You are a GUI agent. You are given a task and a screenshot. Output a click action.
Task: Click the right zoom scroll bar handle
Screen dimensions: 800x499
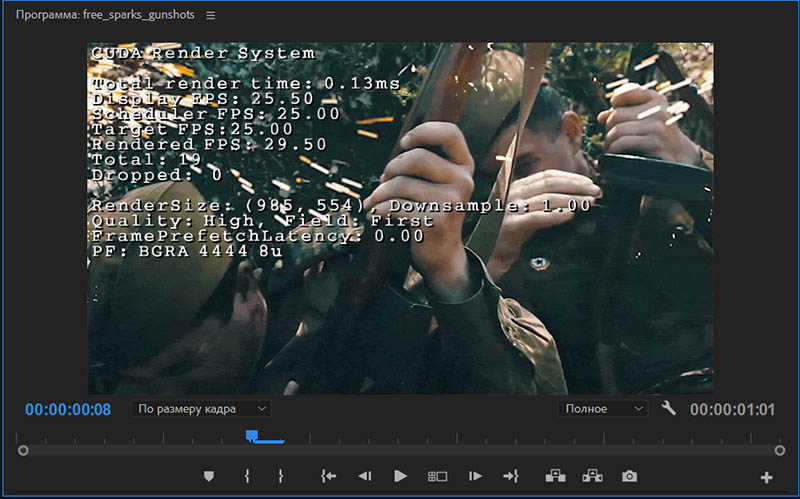(x=780, y=451)
